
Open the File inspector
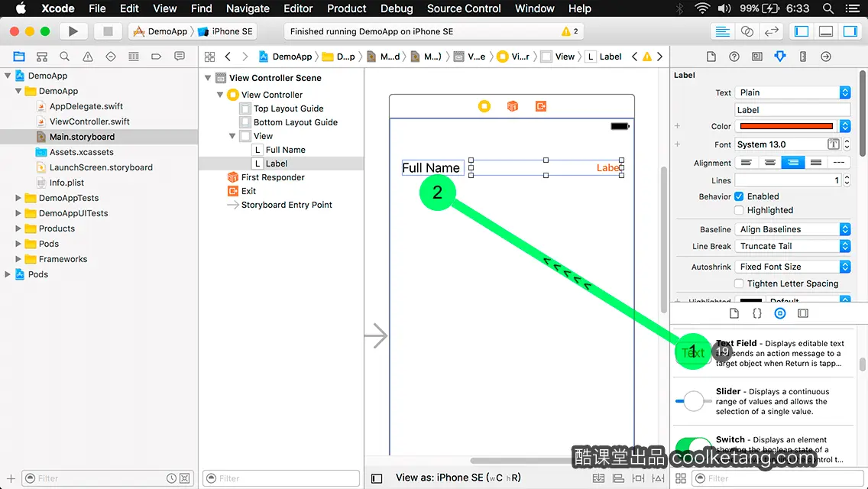click(x=711, y=57)
